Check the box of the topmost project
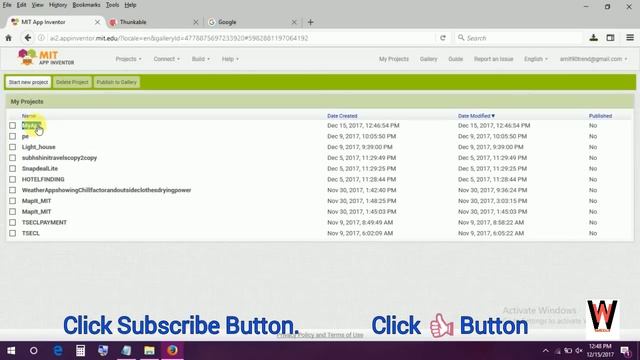 pos(13,125)
